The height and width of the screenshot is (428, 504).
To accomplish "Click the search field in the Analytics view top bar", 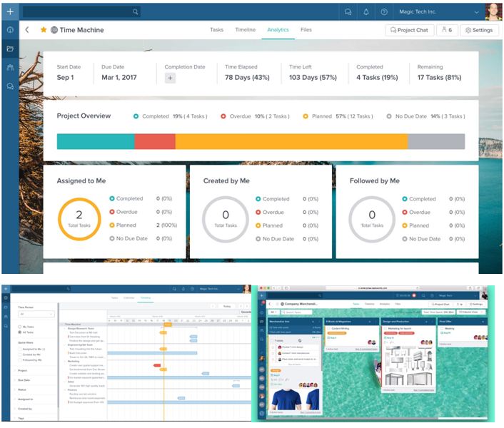I will pos(81,12).
